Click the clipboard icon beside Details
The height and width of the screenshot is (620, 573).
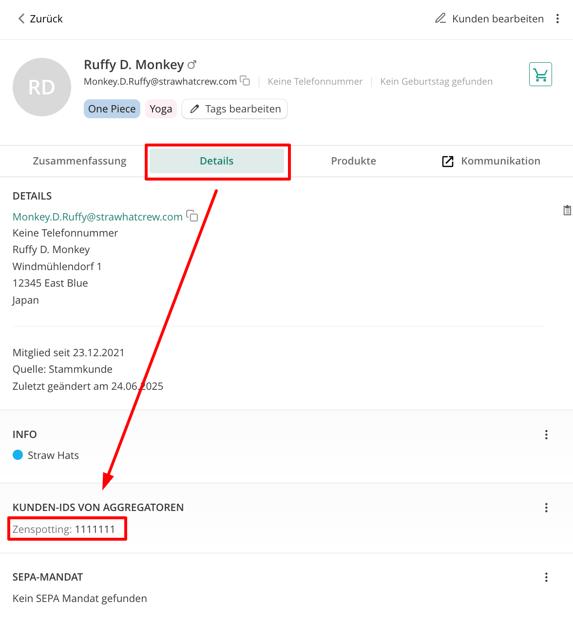click(567, 210)
